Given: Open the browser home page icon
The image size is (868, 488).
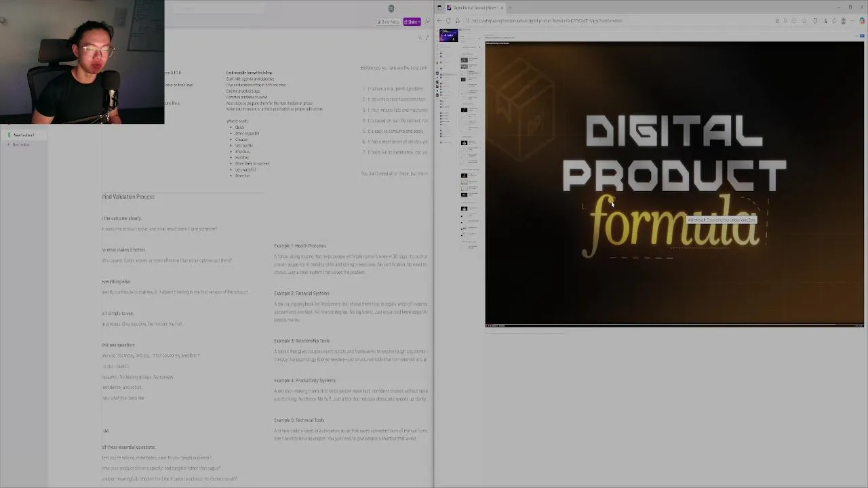Looking at the screenshot, I should (x=458, y=20).
